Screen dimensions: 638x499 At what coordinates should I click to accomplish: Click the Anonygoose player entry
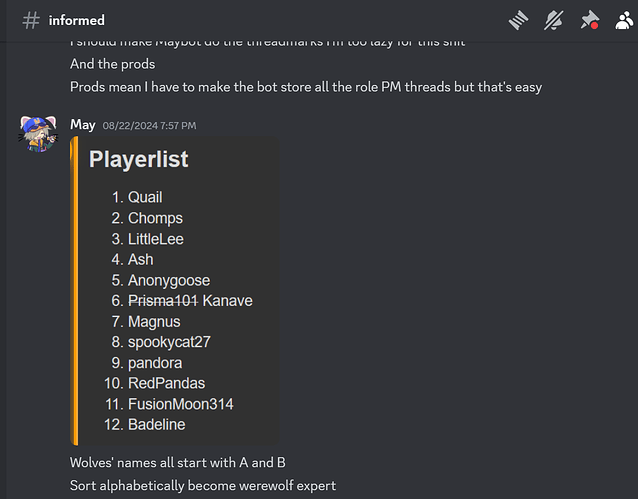coord(169,280)
